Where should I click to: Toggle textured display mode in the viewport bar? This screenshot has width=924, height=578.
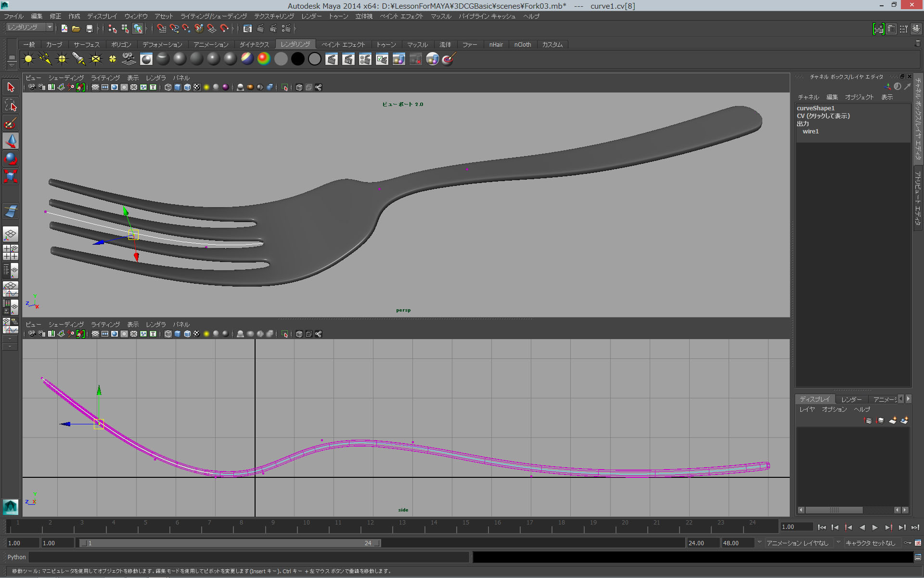[x=196, y=87]
